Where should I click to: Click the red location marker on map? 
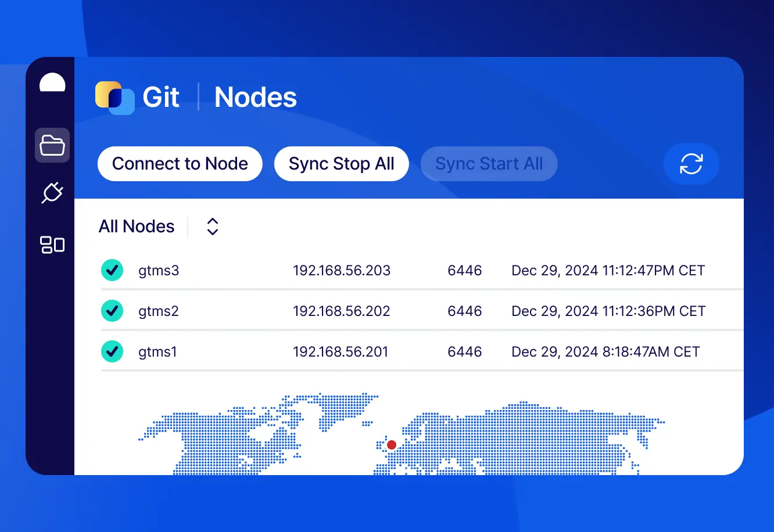coord(392,445)
